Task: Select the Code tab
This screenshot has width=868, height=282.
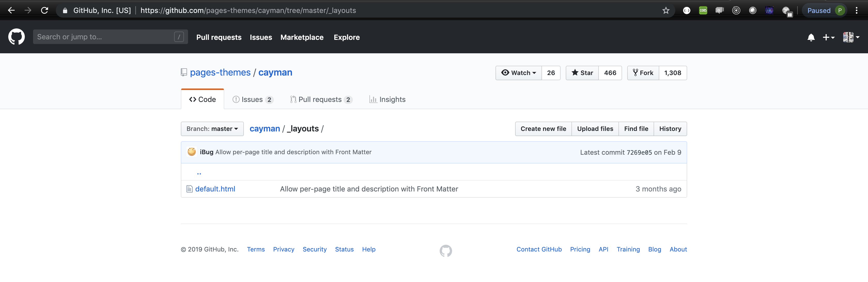Action: (203, 100)
